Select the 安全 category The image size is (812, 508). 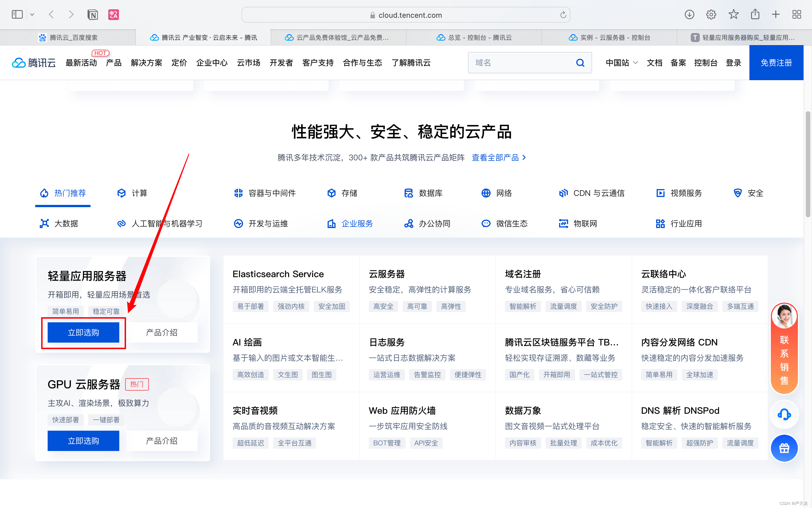pos(748,193)
